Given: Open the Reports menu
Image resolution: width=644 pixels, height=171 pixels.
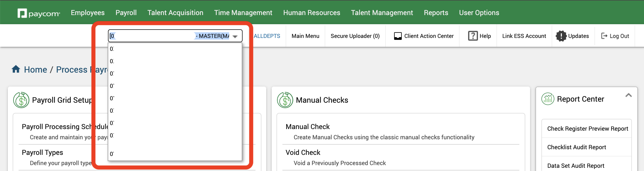Looking at the screenshot, I should 436,13.
